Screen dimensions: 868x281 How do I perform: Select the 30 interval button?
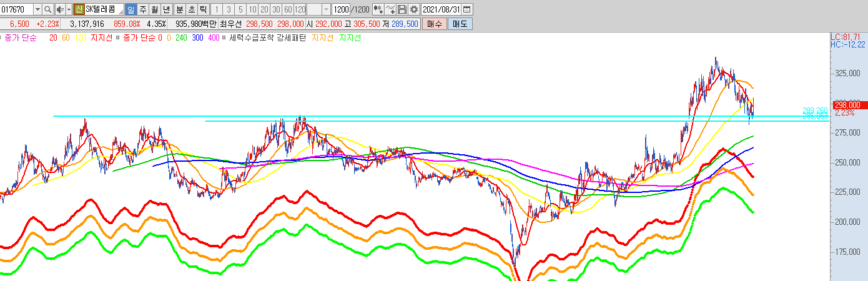276,9
